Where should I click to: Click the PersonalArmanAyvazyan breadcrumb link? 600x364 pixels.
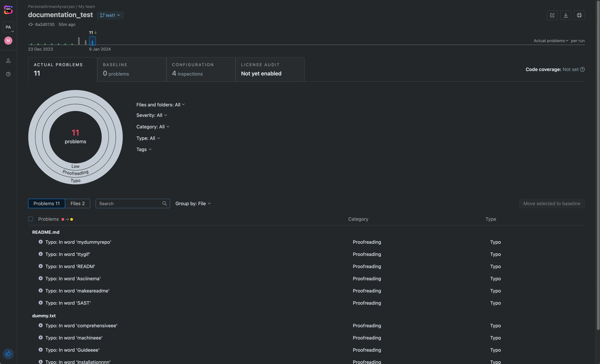[x=51, y=7]
